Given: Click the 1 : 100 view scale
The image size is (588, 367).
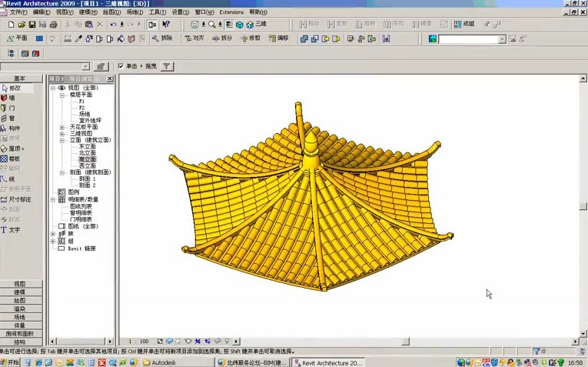Looking at the screenshot, I should [139, 341].
